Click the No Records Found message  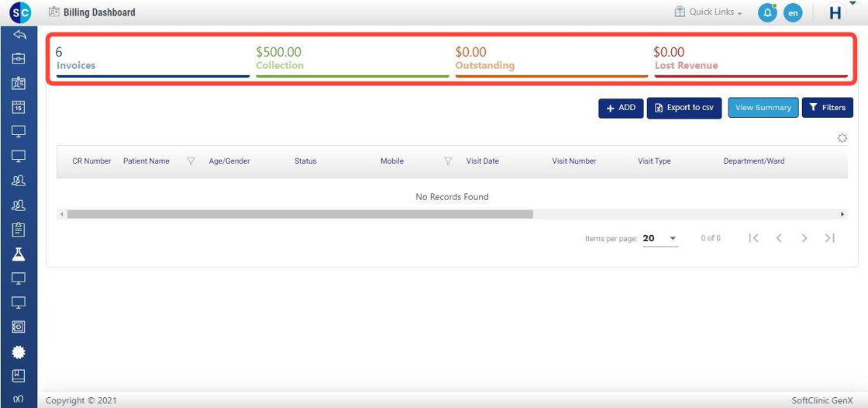click(452, 197)
